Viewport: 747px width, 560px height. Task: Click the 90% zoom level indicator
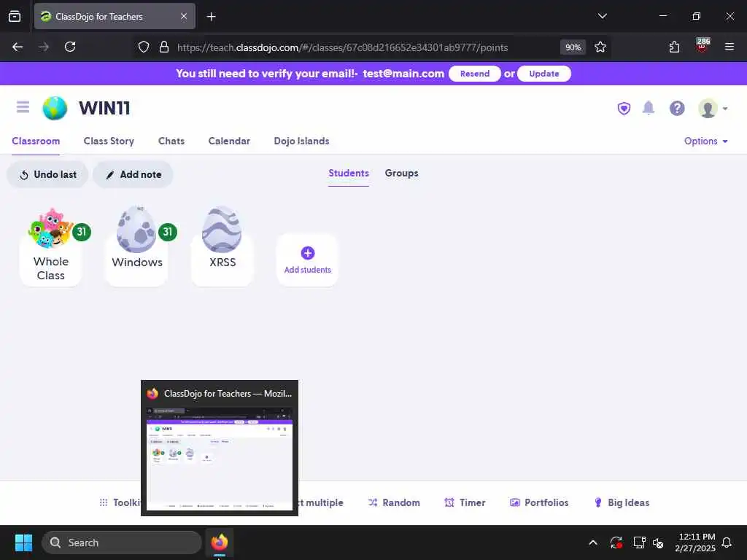click(573, 47)
